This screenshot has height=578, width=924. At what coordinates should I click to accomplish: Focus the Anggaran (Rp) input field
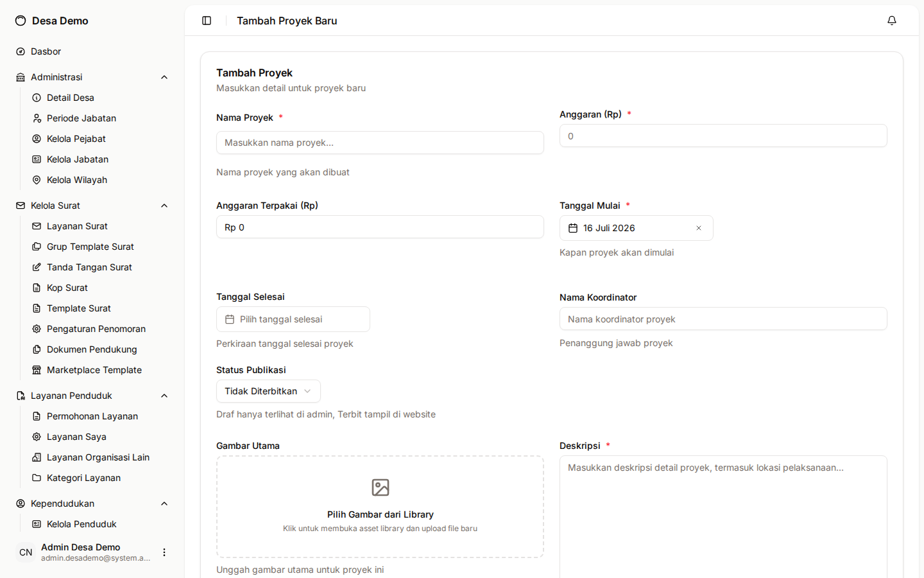723,136
